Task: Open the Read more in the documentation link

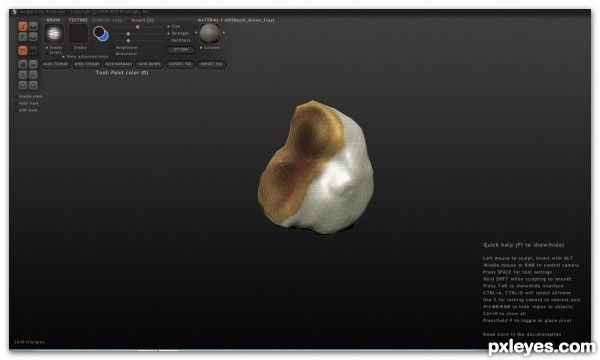Action: (522, 334)
